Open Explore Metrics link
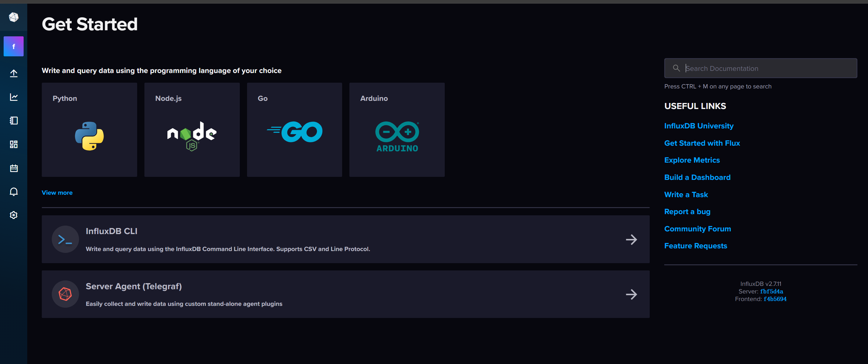 pyautogui.click(x=692, y=160)
